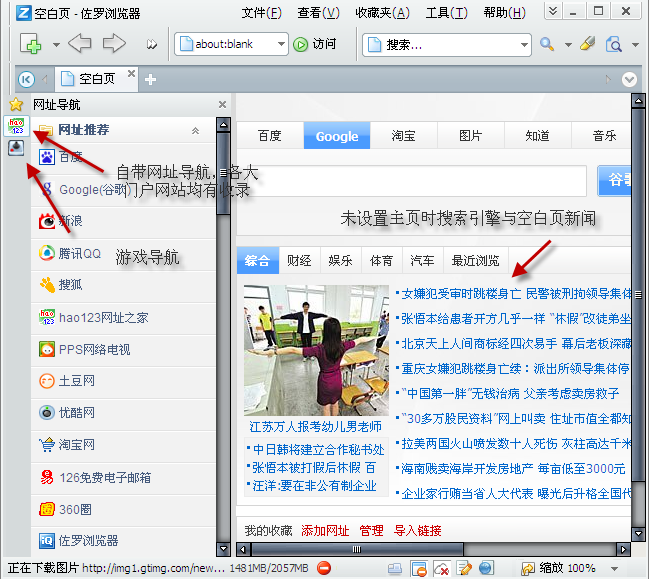Click the notepad pencil status bar icon
This screenshot has width=650, height=579.
(x=464, y=568)
